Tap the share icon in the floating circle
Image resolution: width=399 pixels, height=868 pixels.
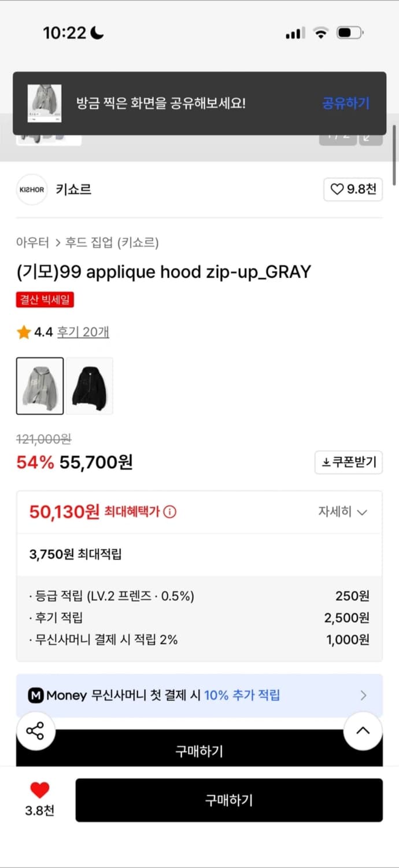pos(36,731)
